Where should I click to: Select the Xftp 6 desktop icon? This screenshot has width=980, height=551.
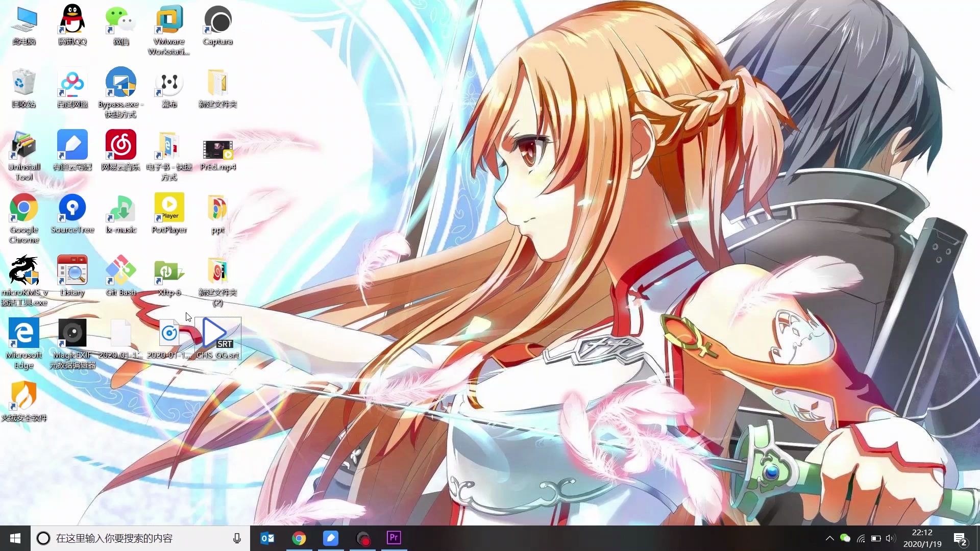[169, 271]
